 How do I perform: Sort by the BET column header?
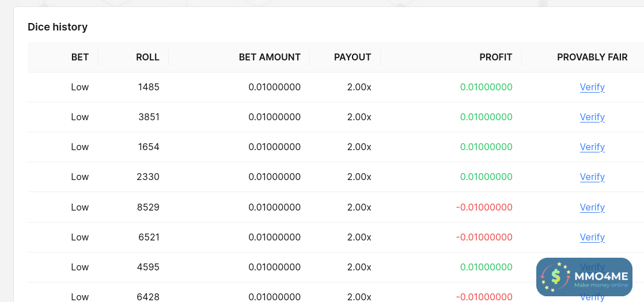point(80,57)
